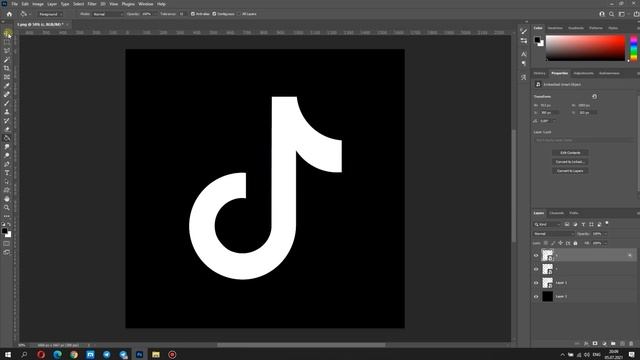
Task: Open the Foreground fill source dropdown
Action: coord(49,14)
